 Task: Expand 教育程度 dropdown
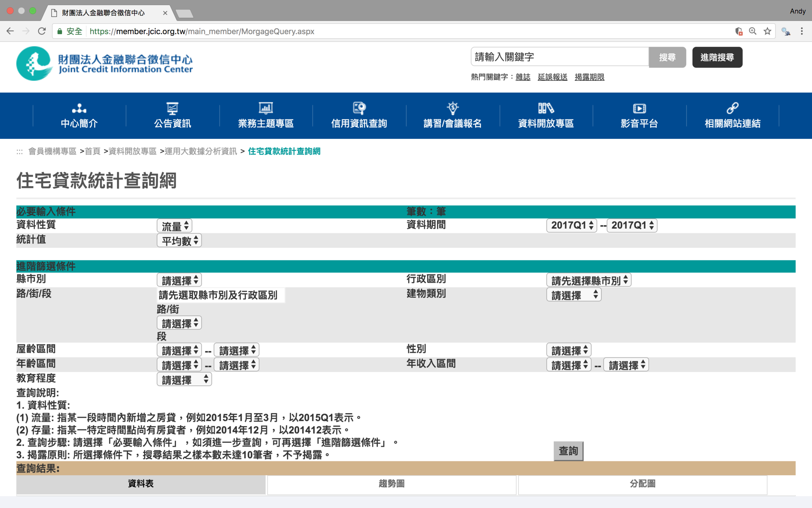(184, 380)
